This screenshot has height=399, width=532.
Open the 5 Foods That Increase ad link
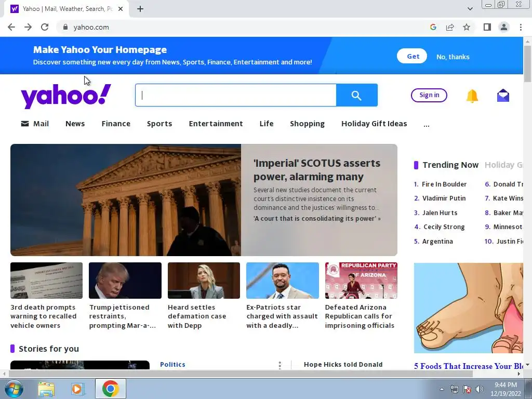coord(469,366)
